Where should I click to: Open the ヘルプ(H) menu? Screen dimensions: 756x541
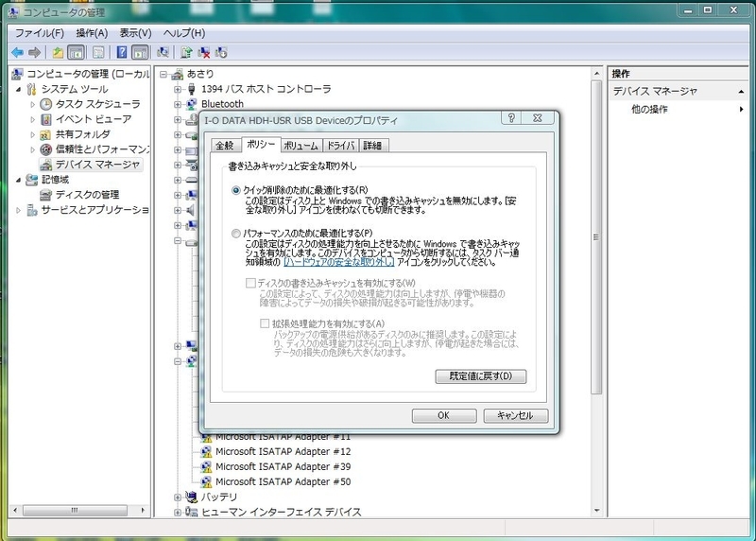point(184,33)
